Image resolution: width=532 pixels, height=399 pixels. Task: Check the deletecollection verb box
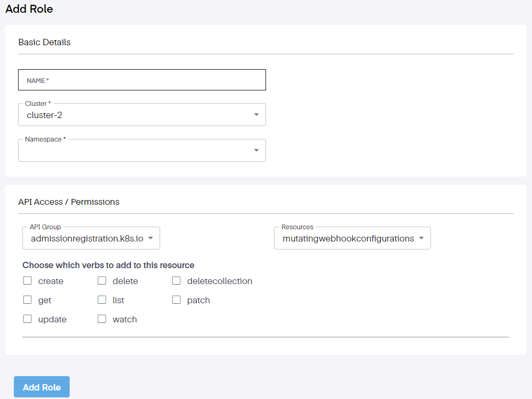[x=177, y=281]
